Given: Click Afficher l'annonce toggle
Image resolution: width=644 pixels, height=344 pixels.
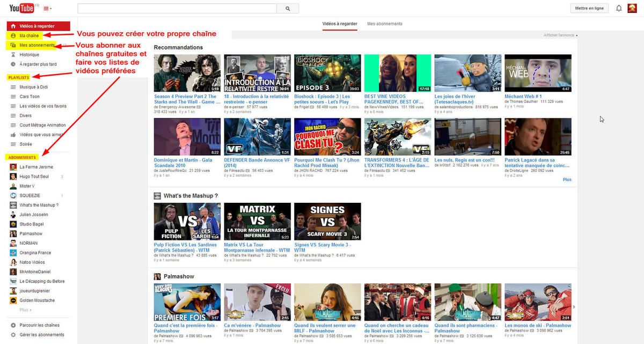Looking at the screenshot, I should (560, 35).
